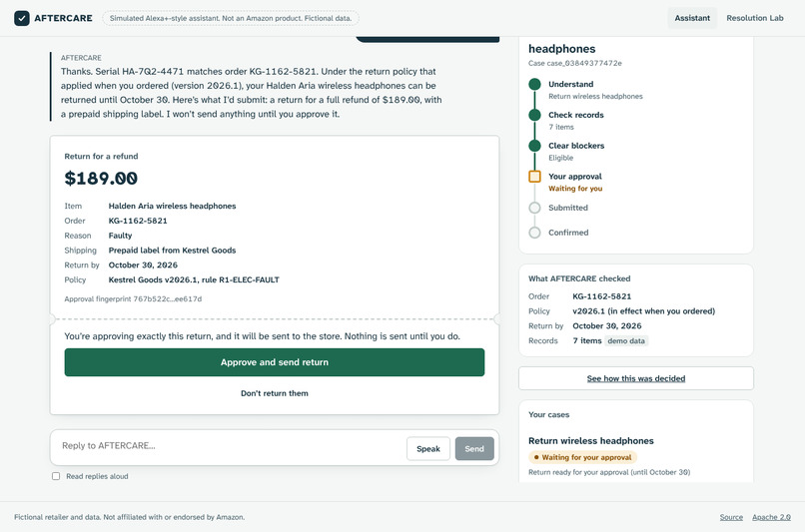Focus the Reply to AFTERCARE input field
805x532 pixels.
click(x=231, y=446)
